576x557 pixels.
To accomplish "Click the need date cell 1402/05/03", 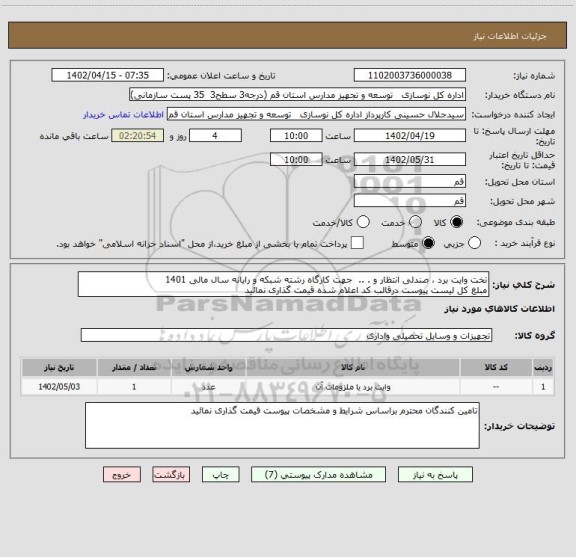I will [59, 387].
